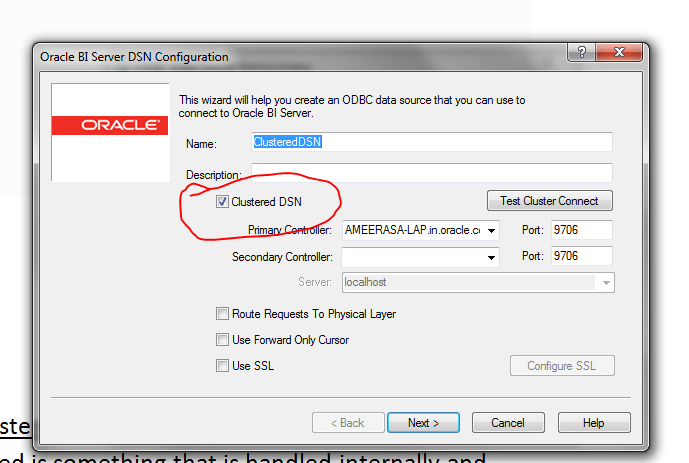Click the Primary Controller combo box text

[413, 230]
